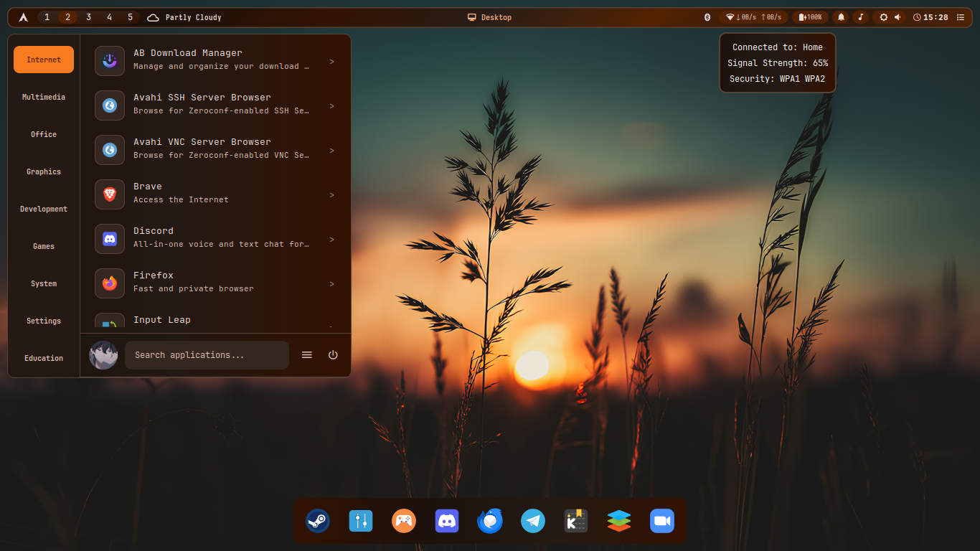Click the Brave browser lion icon
Viewport: 980px width, 551px height.
point(110,194)
